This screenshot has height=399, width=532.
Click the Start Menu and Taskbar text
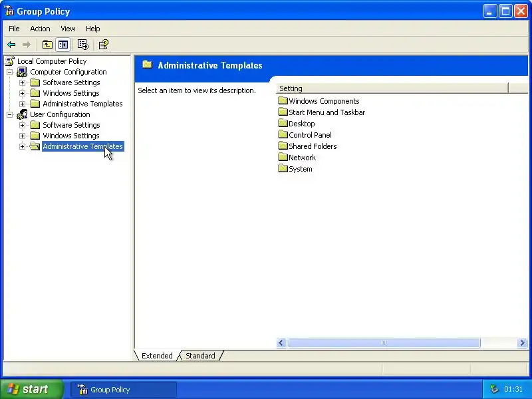coord(327,112)
